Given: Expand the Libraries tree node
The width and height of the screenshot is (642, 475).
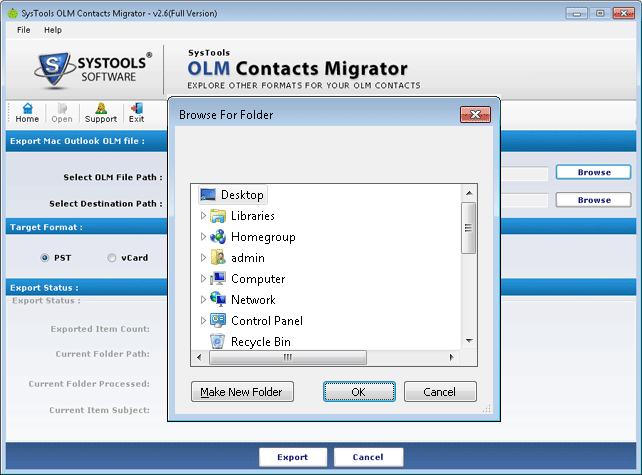Looking at the screenshot, I should point(203,216).
